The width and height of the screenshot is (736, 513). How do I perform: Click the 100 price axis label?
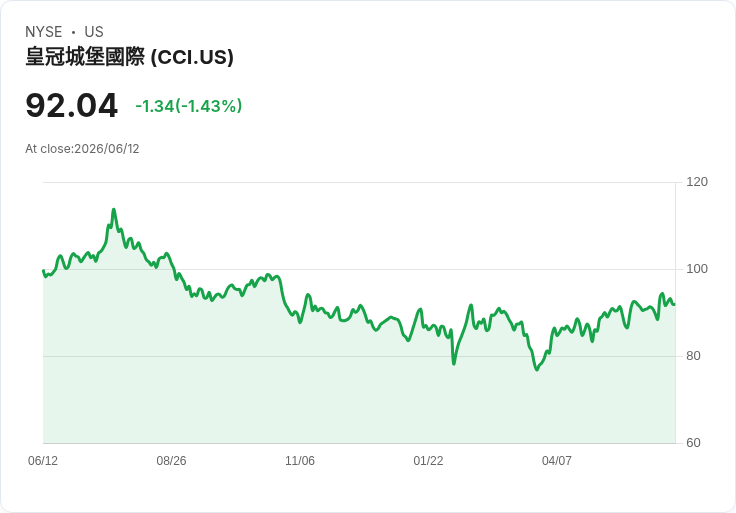pyautogui.click(x=697, y=269)
